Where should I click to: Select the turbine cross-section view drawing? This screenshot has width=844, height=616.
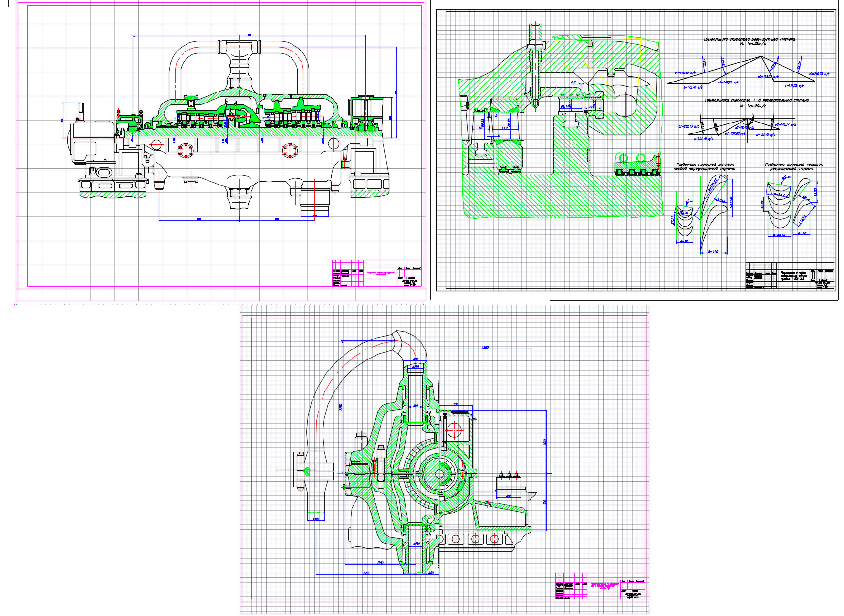(415, 453)
